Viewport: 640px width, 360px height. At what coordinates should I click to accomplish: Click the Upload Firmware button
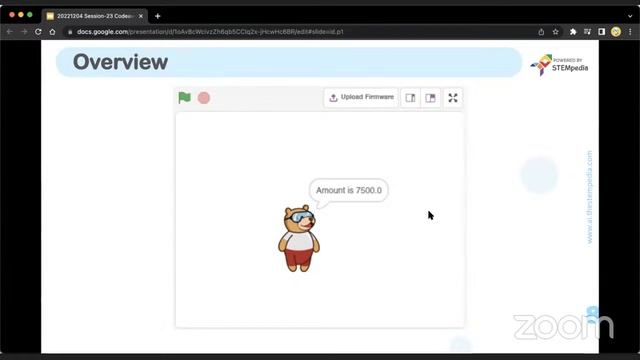tap(361, 98)
